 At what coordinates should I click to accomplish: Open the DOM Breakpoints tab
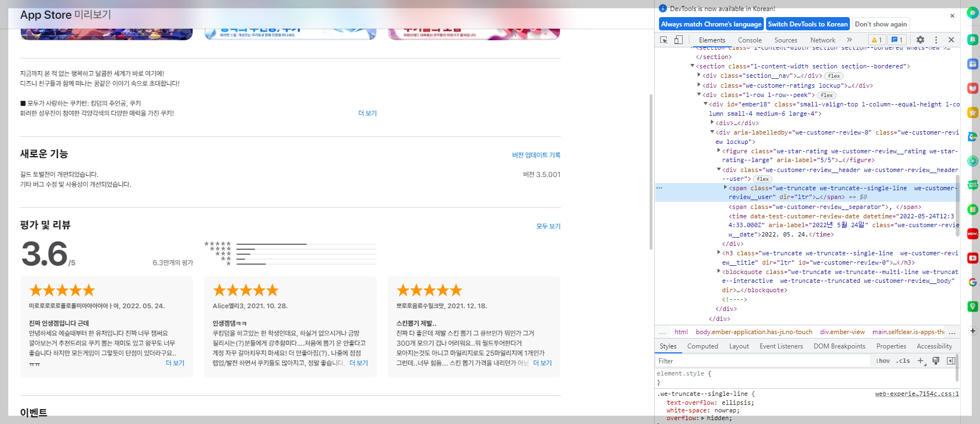(x=839, y=346)
